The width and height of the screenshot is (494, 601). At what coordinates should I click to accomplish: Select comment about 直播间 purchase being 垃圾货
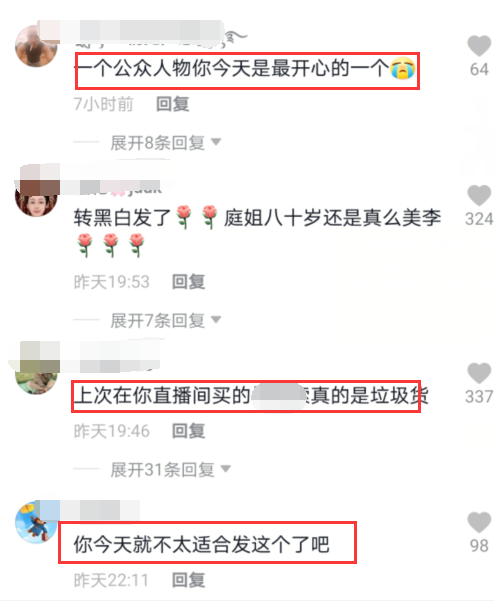pos(251,396)
